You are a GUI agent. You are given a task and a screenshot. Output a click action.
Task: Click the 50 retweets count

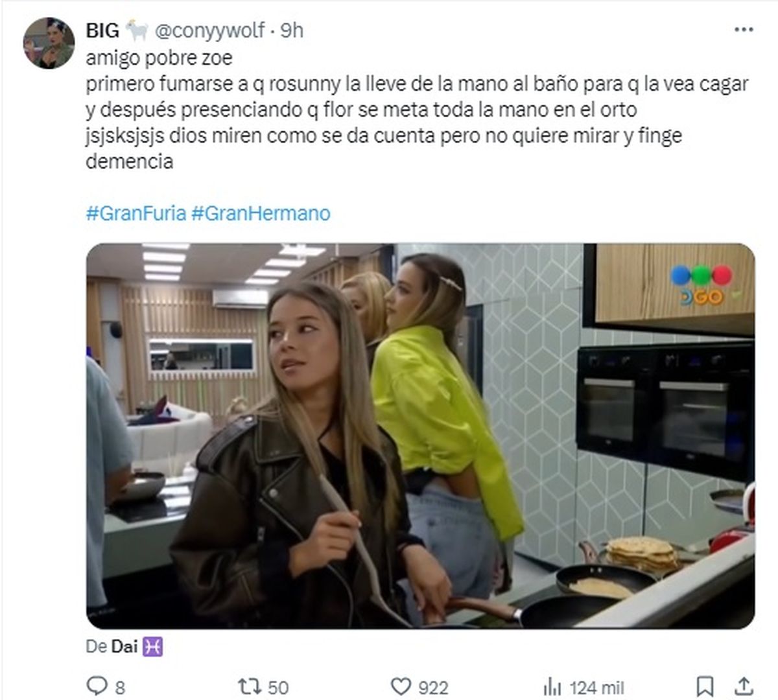tap(278, 687)
